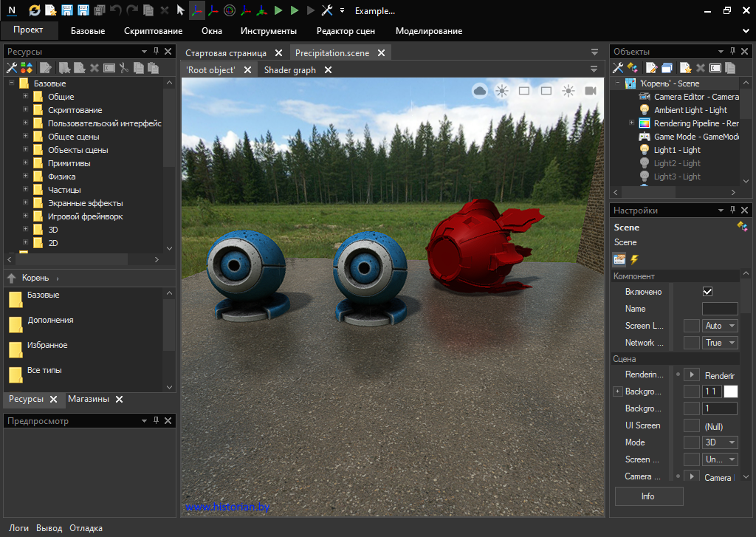The width and height of the screenshot is (756, 537).
Task: Click the circular rotate tool in top toolbar
Action: (230, 10)
